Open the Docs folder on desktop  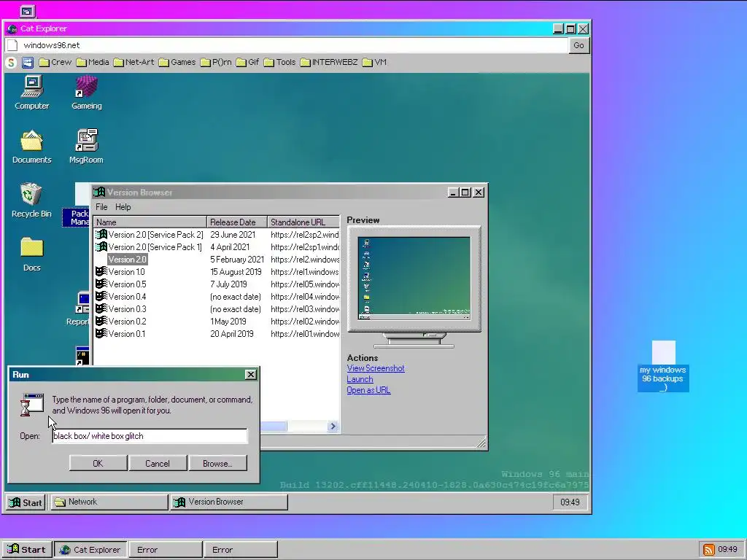click(x=32, y=254)
